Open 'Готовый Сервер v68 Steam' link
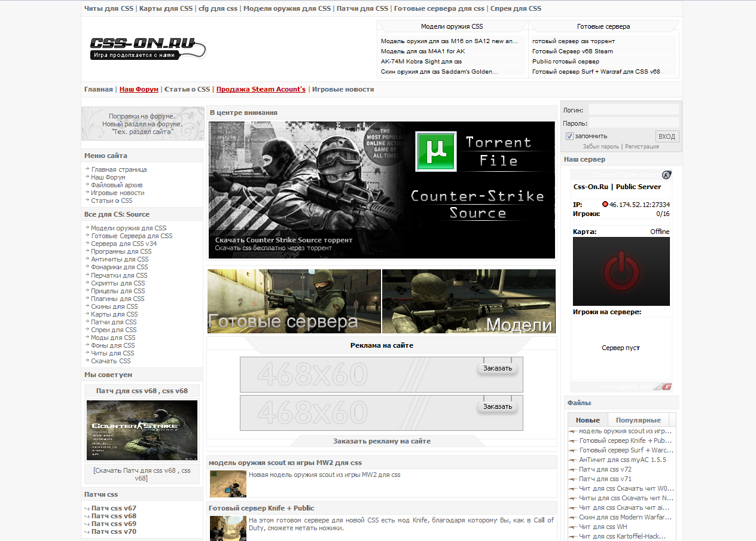 [572, 51]
